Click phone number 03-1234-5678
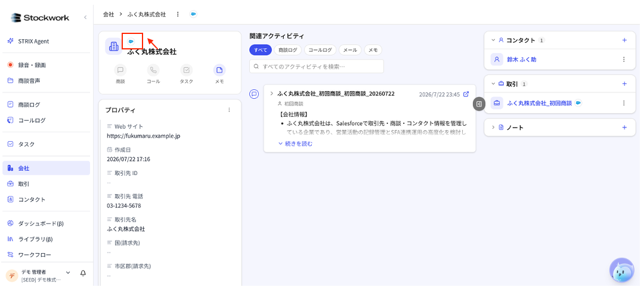Screen dimensions: 644x287 pos(123,205)
